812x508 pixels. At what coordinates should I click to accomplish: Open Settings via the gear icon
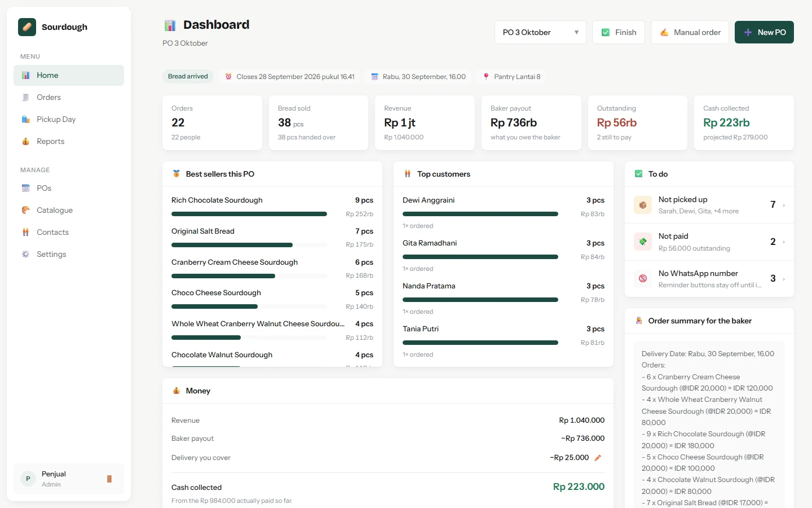pyautogui.click(x=25, y=254)
